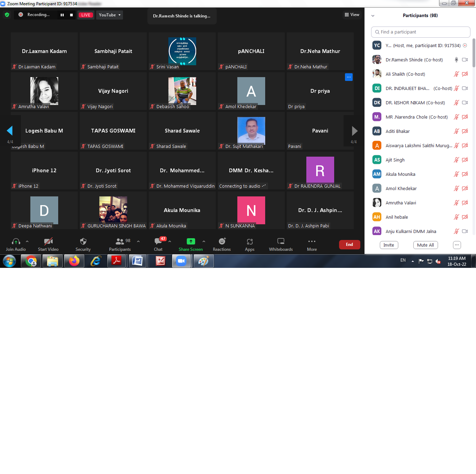
Task: Open participants panel more options button
Action: tap(457, 245)
